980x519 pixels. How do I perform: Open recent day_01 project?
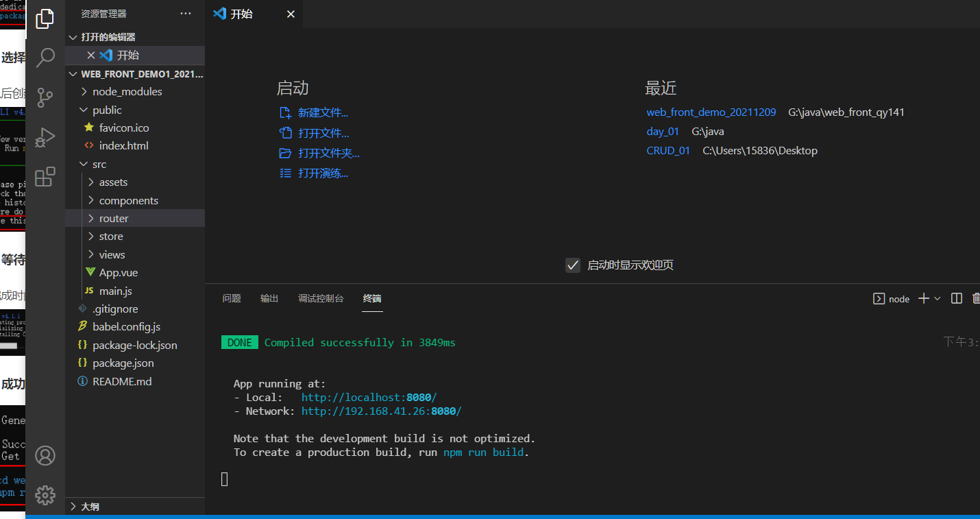pyautogui.click(x=663, y=131)
